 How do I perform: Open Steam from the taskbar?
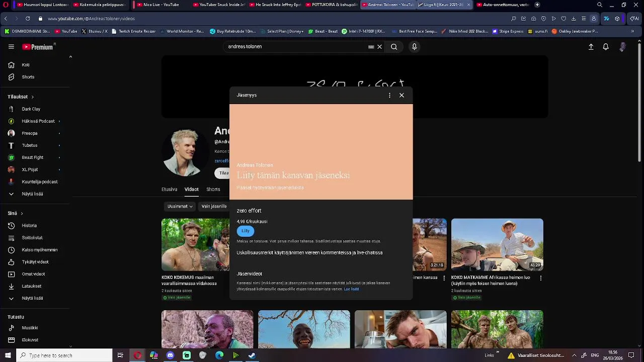(x=252, y=355)
